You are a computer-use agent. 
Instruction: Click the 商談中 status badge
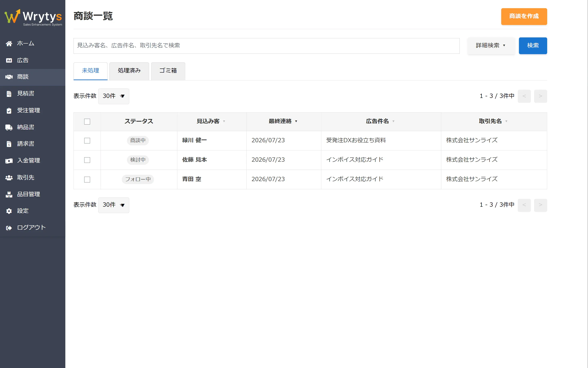pos(138,141)
